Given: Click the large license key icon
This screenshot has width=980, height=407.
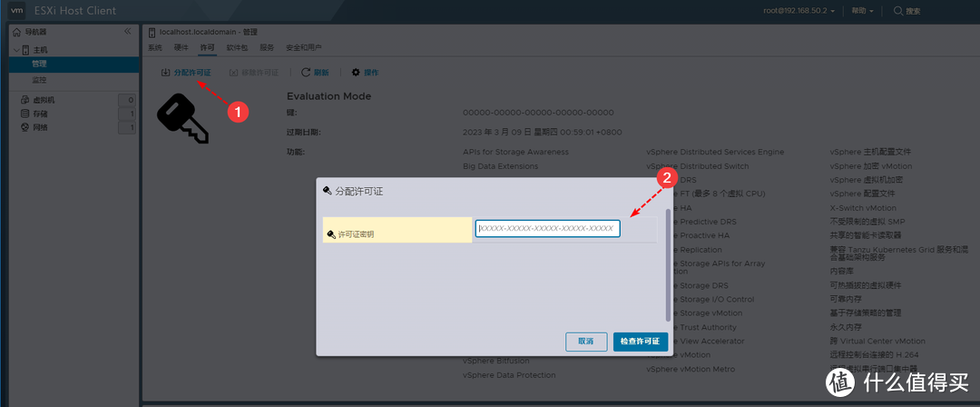Looking at the screenshot, I should coord(181,118).
